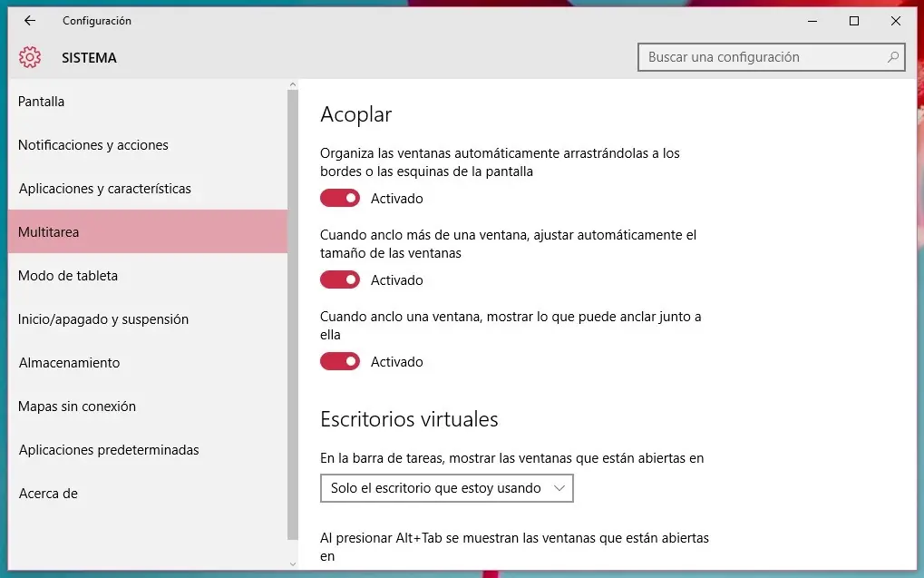924x578 pixels.
Task: Turn off automatic window resize when snapping
Action: pos(339,279)
